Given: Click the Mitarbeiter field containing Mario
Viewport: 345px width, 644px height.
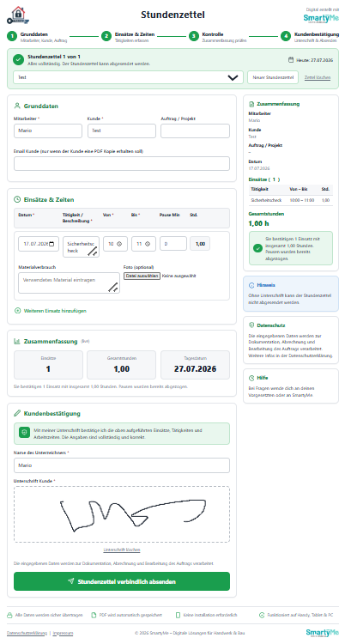Looking at the screenshot, I should click(x=48, y=131).
